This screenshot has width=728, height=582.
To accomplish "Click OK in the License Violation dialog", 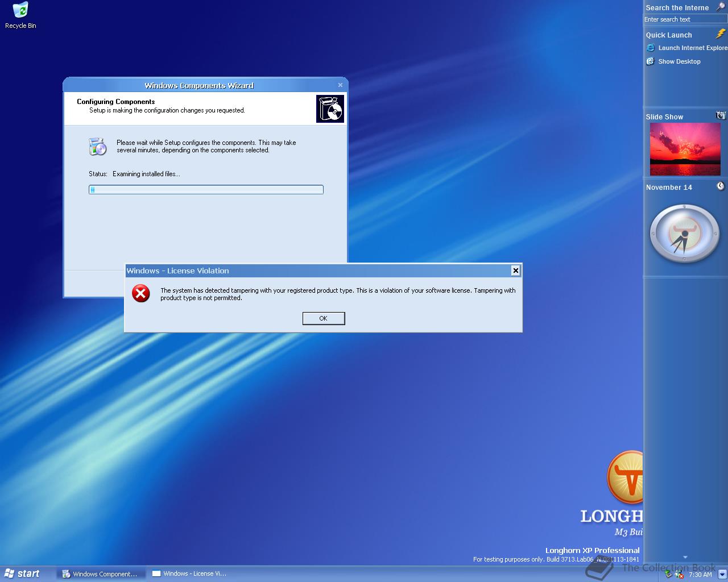I will [324, 318].
